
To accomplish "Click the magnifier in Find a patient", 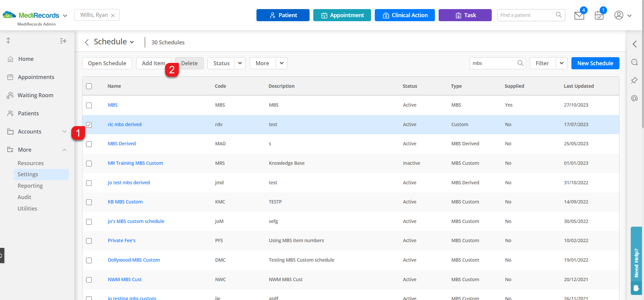I will tap(559, 15).
